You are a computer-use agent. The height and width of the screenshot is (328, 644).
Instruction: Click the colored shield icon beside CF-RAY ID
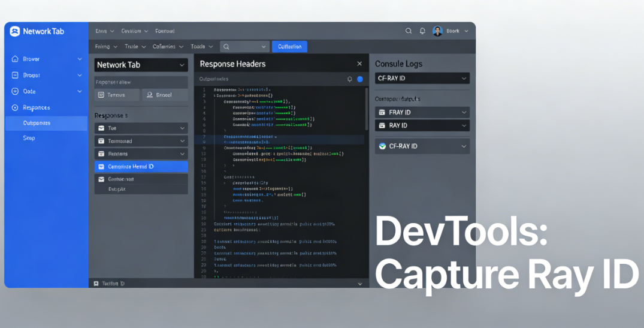(382, 146)
